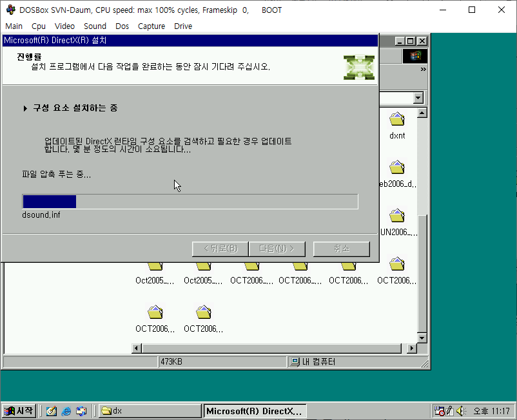Click the Windows logo in Explorer toolbar
The image size is (517, 420).
[415, 56]
